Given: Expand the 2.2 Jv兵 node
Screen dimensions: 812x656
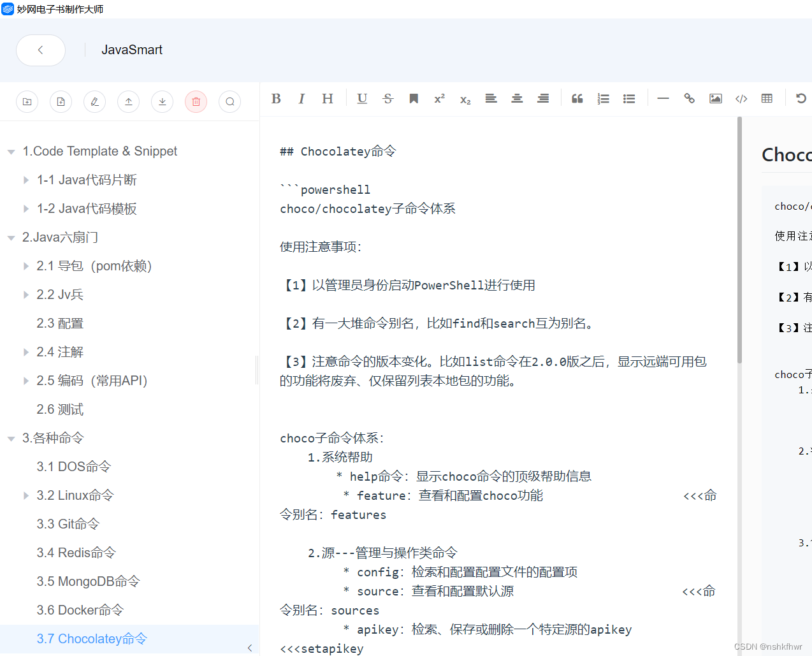Looking at the screenshot, I should [25, 295].
